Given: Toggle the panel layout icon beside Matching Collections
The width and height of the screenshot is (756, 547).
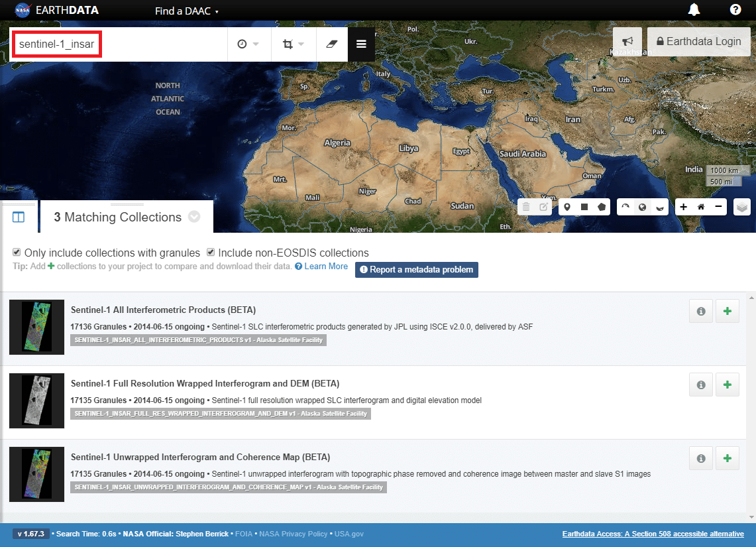Looking at the screenshot, I should 19,217.
